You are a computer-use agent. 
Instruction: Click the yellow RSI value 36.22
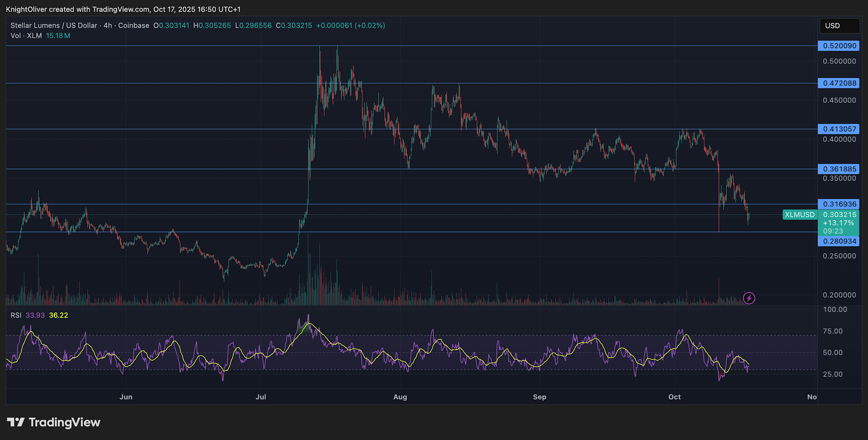(x=58, y=315)
